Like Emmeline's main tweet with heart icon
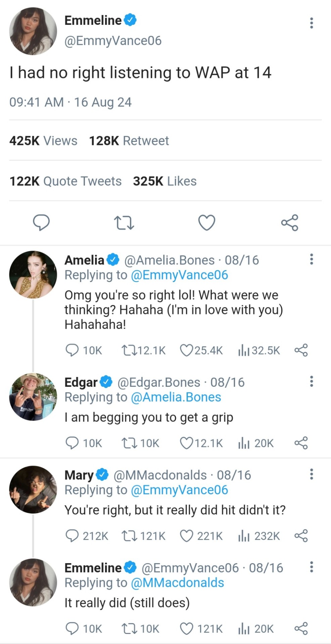Screen dimensions: 331x644 click(x=206, y=223)
